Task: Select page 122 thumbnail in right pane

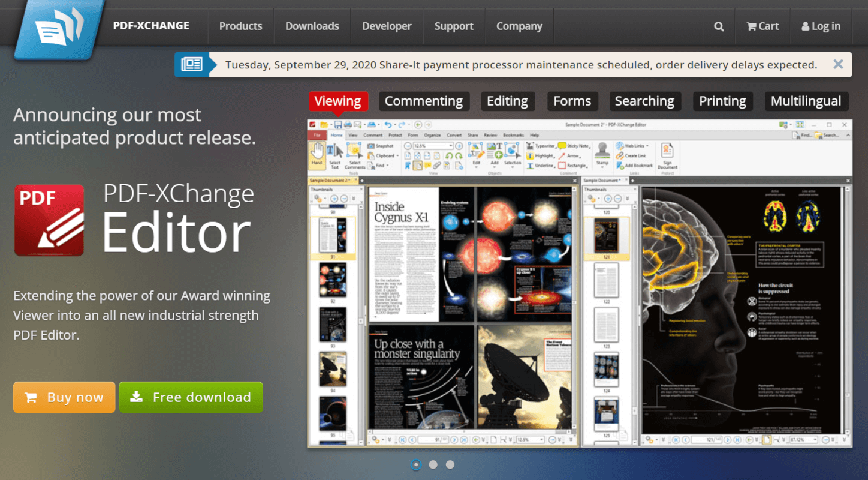Action: coord(606,280)
